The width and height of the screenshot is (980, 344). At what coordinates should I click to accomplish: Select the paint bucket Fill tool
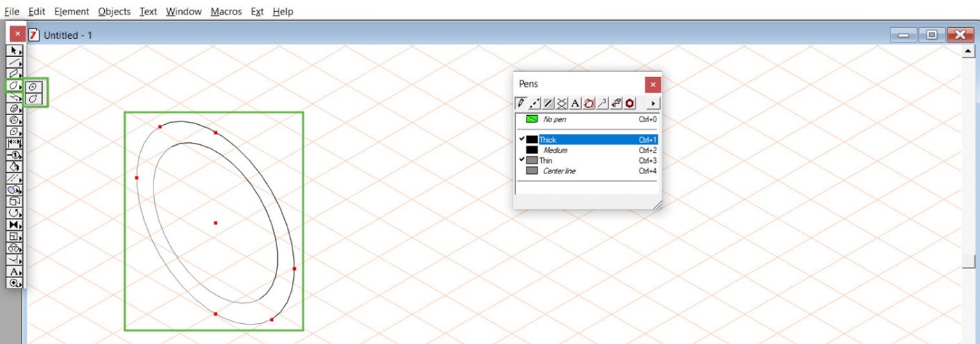click(15, 166)
